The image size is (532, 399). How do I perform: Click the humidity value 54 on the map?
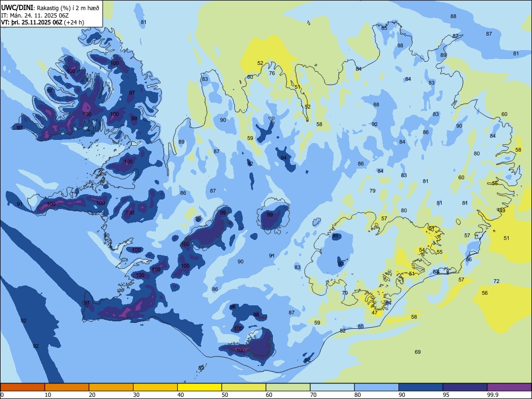422,250
